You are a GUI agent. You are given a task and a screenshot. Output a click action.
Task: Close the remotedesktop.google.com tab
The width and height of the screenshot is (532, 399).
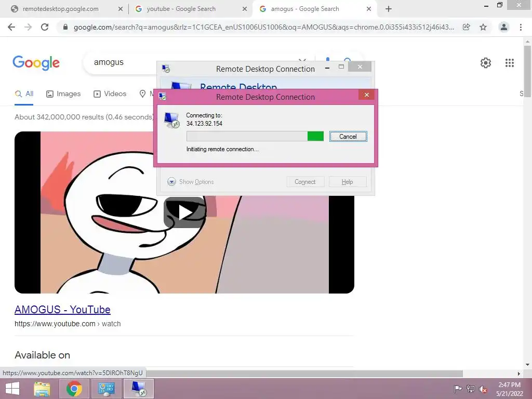coord(121,9)
